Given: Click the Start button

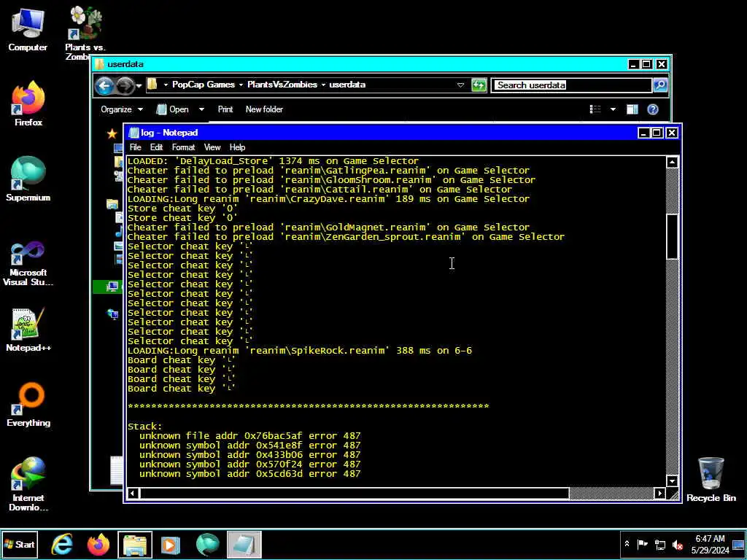Looking at the screenshot, I should [20, 544].
